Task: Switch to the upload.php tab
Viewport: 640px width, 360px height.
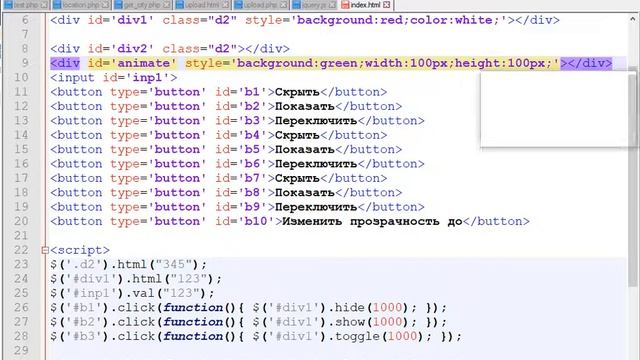Action: click(261, 5)
